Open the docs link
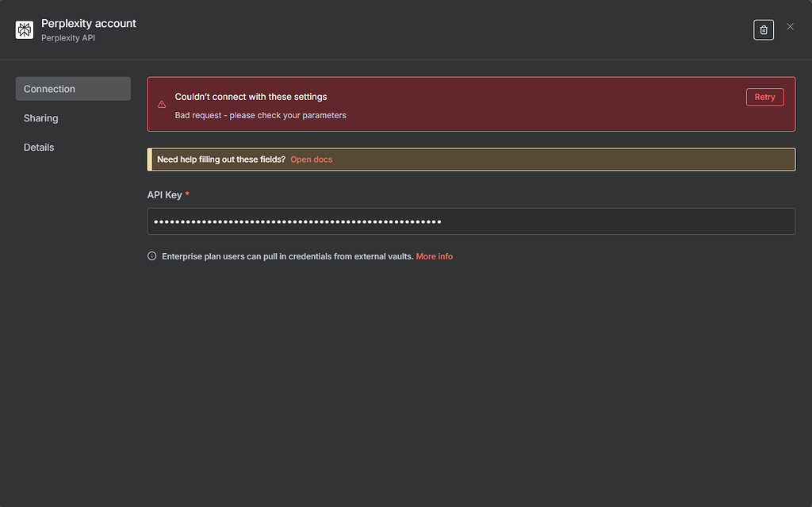This screenshot has height=507, width=812. tap(312, 159)
